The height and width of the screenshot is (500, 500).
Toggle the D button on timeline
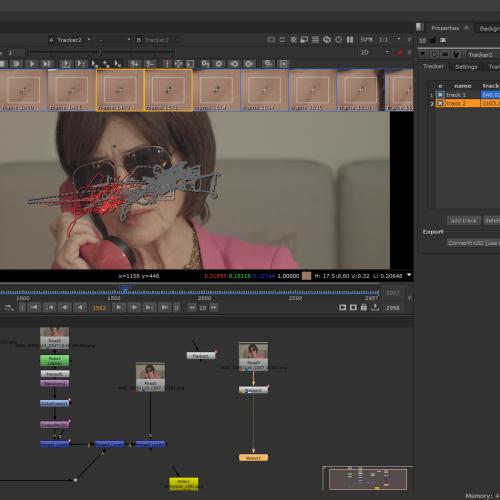click(177, 308)
